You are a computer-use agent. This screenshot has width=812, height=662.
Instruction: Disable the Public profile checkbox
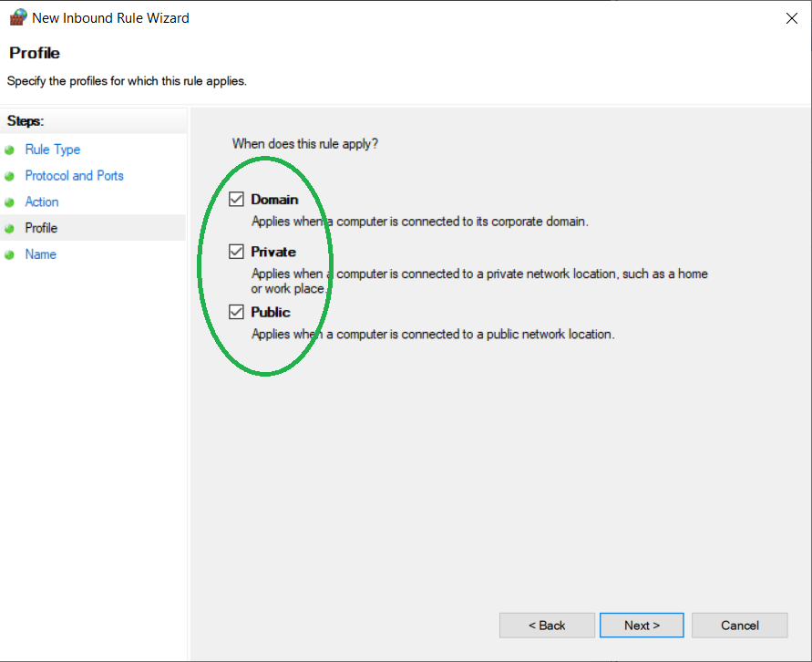click(237, 312)
